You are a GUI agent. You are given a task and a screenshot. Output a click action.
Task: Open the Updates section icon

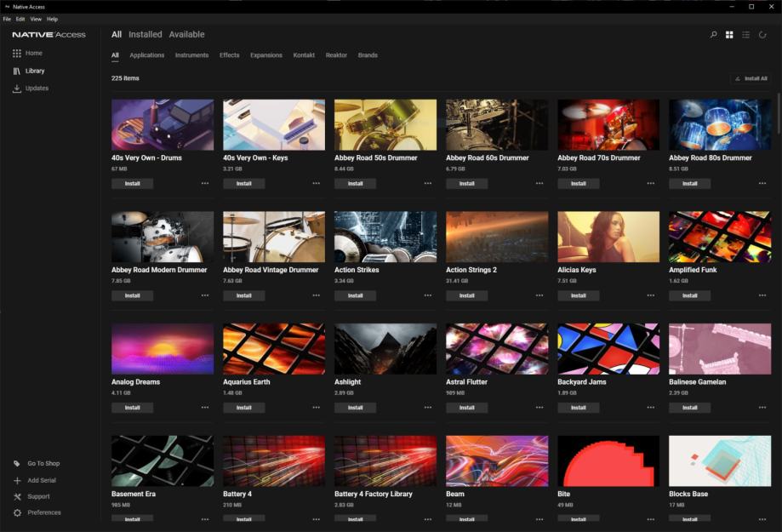[x=17, y=89]
